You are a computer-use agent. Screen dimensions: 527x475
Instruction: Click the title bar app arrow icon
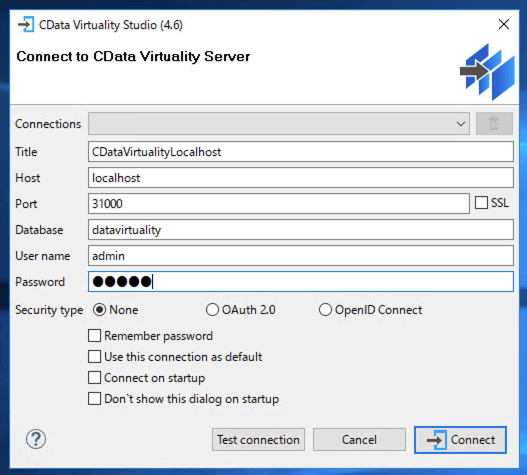[26, 25]
